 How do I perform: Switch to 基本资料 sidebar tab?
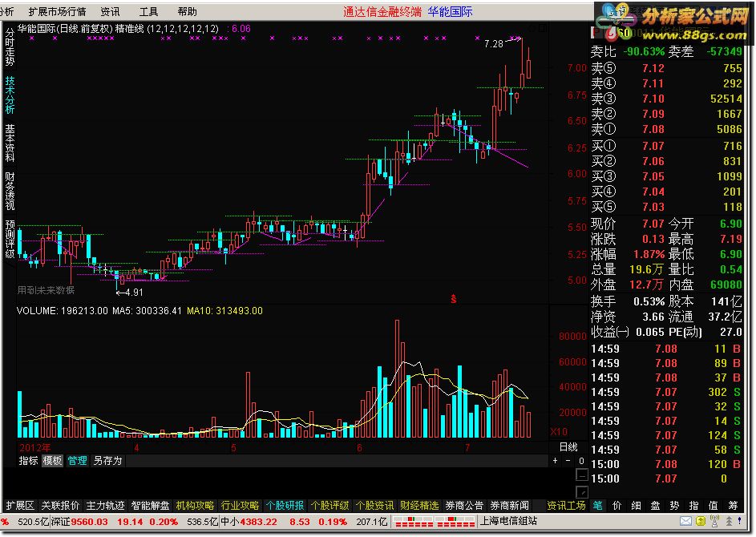point(10,143)
